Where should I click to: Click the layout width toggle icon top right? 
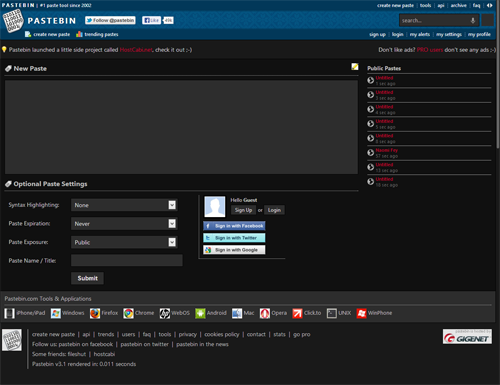[489, 5]
